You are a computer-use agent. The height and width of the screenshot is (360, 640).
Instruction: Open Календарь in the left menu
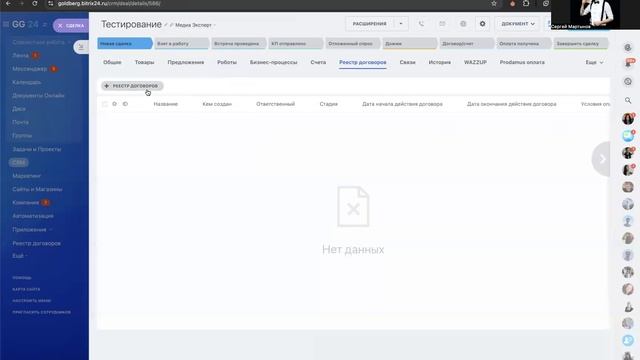pyautogui.click(x=27, y=82)
